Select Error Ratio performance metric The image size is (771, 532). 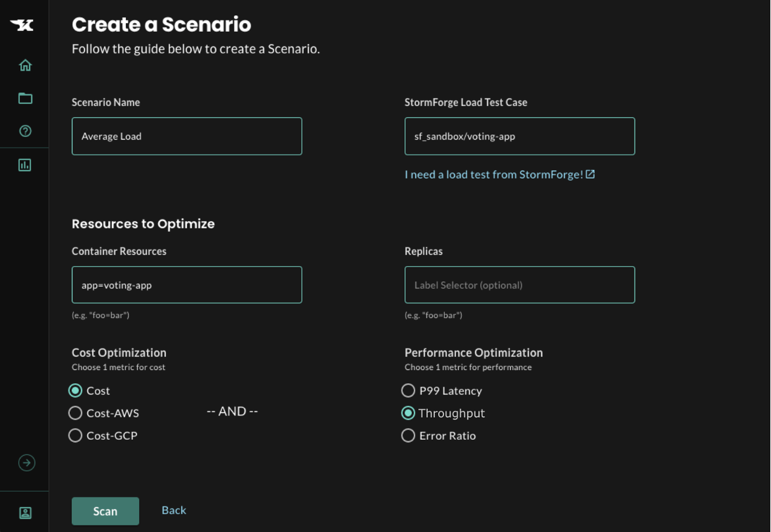(x=409, y=435)
